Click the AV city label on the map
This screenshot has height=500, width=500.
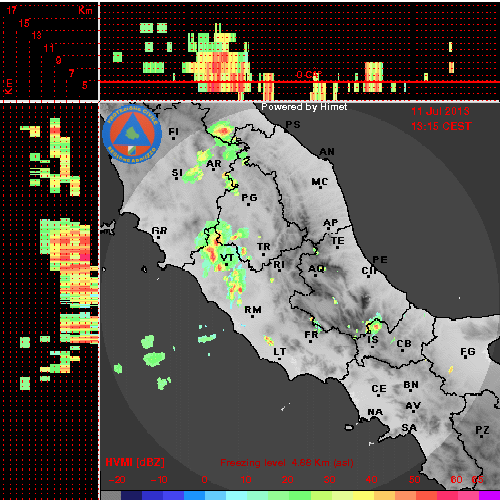pos(413,406)
